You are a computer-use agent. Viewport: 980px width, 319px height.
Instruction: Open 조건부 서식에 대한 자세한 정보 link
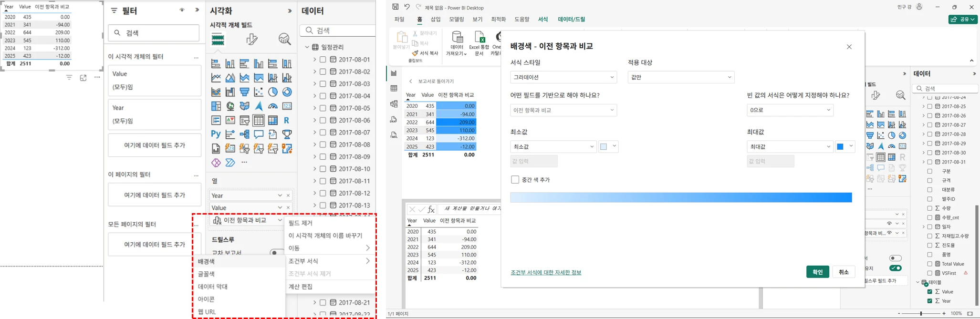546,273
